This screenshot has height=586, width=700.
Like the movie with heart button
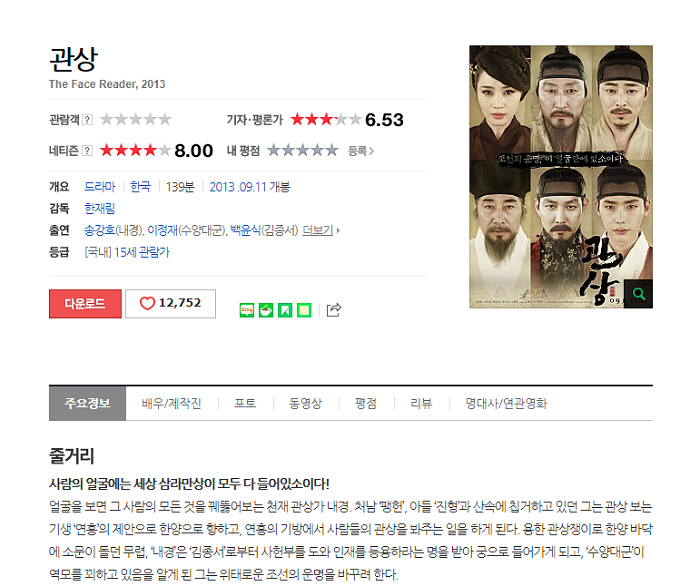coord(171,303)
